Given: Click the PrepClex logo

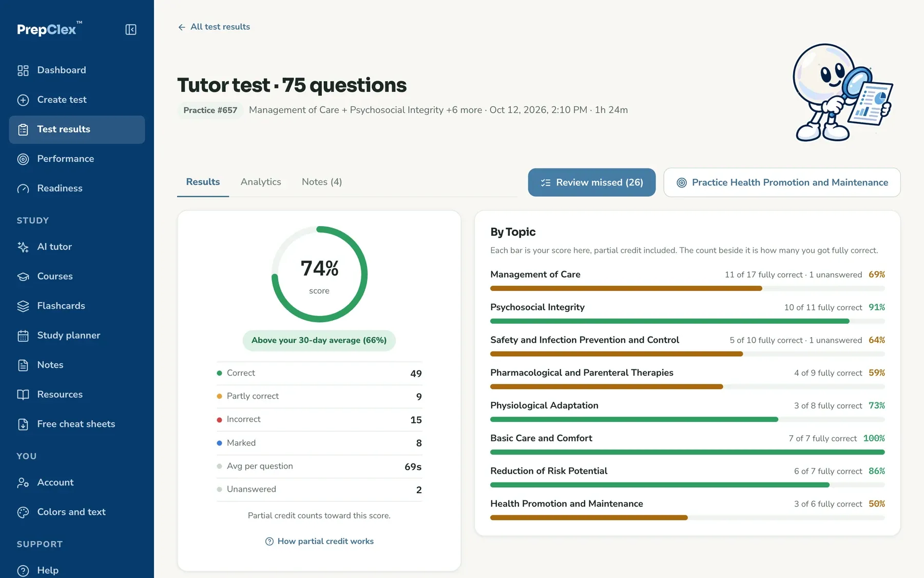Looking at the screenshot, I should click(x=49, y=29).
